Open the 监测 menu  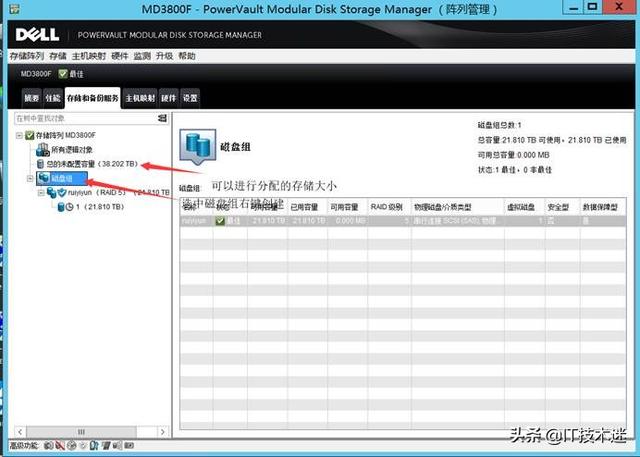pos(142,56)
